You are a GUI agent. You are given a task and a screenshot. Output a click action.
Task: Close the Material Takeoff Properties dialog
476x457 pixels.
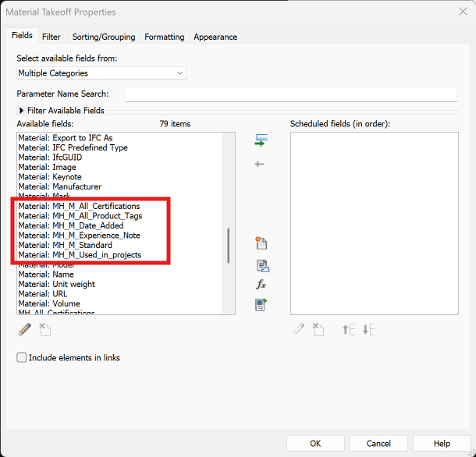coord(463,12)
